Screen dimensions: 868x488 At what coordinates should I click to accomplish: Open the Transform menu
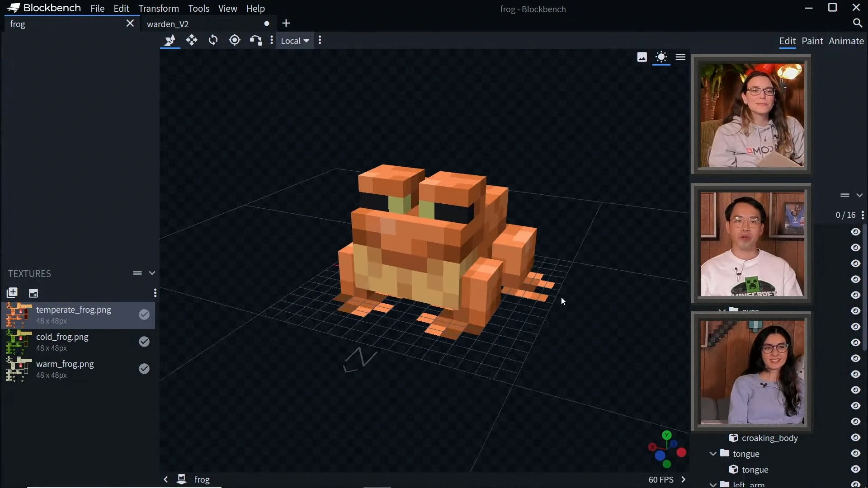coord(158,9)
